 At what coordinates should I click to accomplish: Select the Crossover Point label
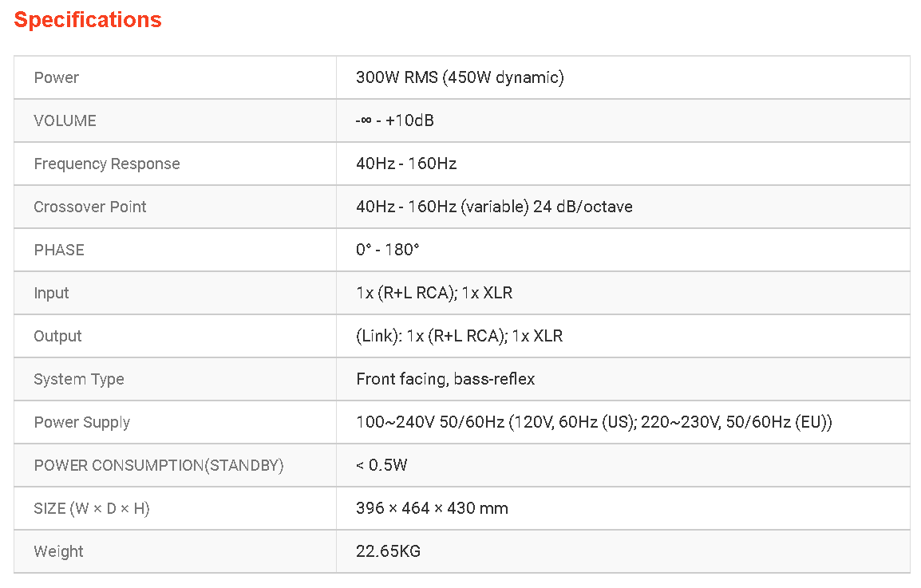[90, 207]
